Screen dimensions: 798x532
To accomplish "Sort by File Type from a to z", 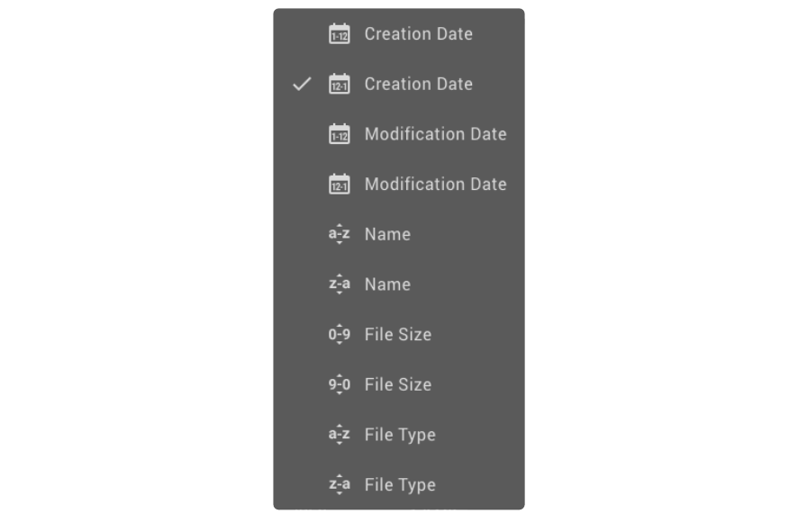I will pos(400,435).
